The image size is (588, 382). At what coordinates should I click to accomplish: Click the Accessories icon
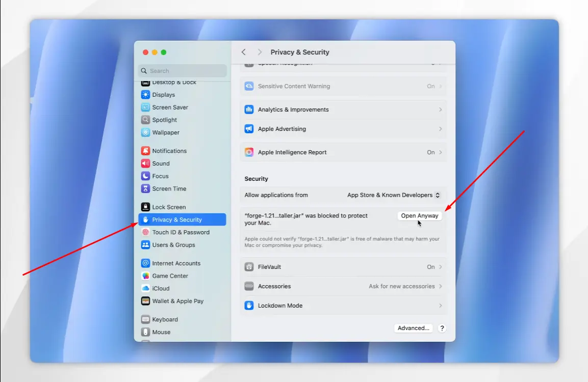(x=249, y=286)
